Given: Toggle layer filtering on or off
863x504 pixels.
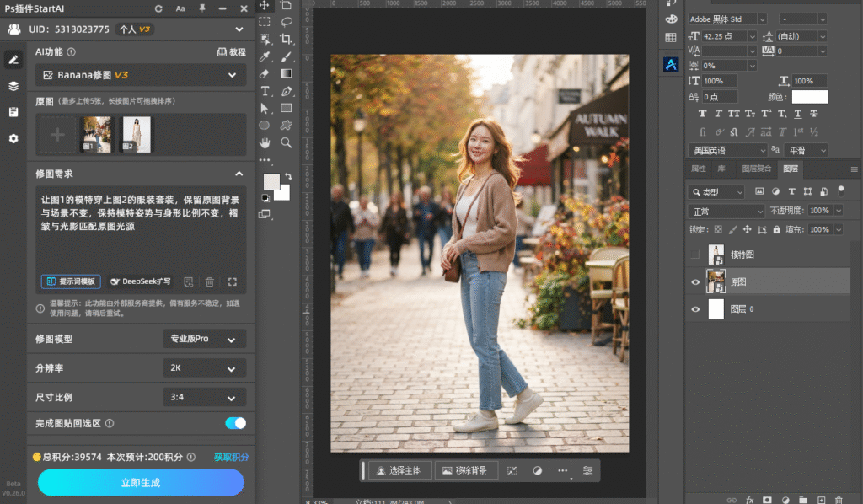Looking at the screenshot, I should point(841,191).
